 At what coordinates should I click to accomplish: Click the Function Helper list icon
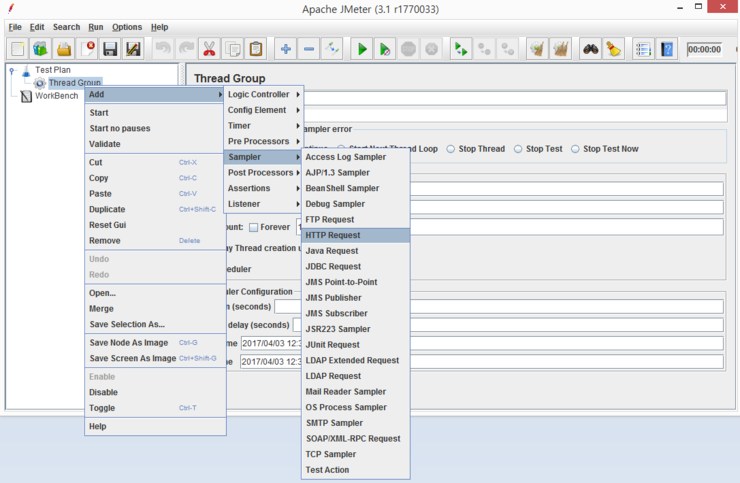click(x=643, y=49)
